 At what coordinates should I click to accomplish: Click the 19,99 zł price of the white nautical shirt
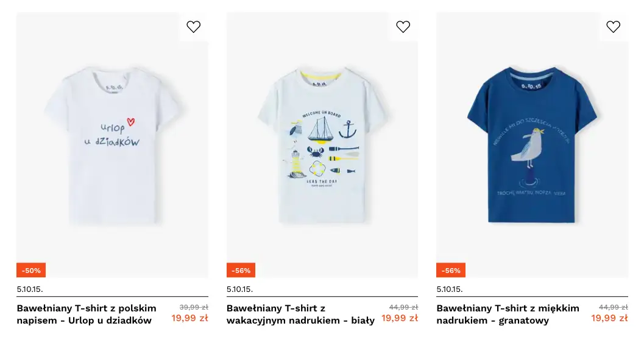(400, 318)
